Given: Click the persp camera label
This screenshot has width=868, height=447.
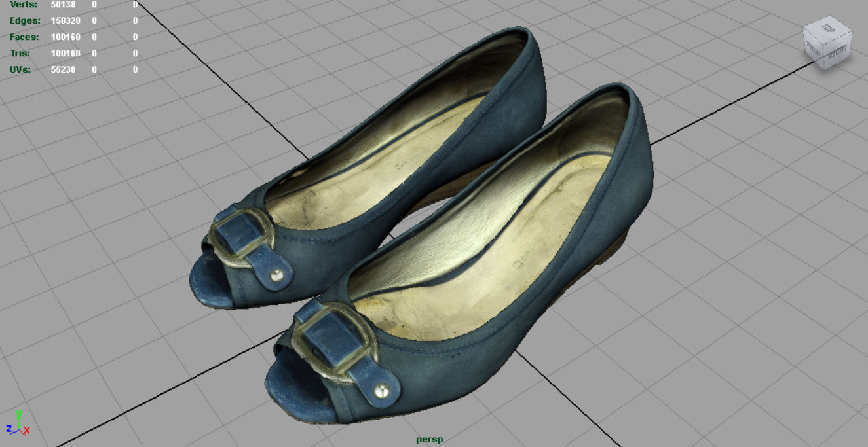Looking at the screenshot, I should pyautogui.click(x=429, y=440).
